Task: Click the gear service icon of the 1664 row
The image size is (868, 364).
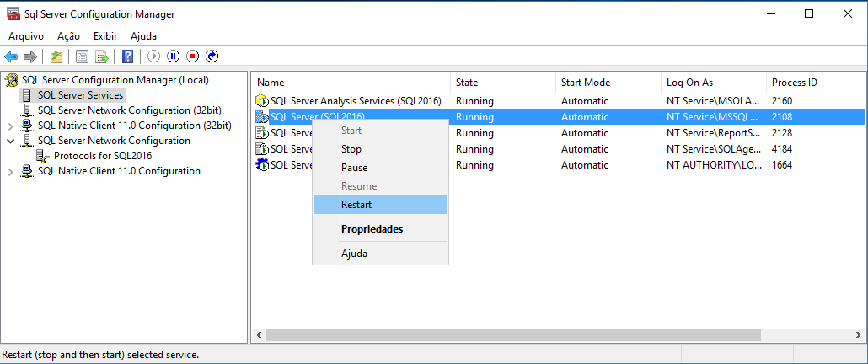Action: click(x=262, y=165)
